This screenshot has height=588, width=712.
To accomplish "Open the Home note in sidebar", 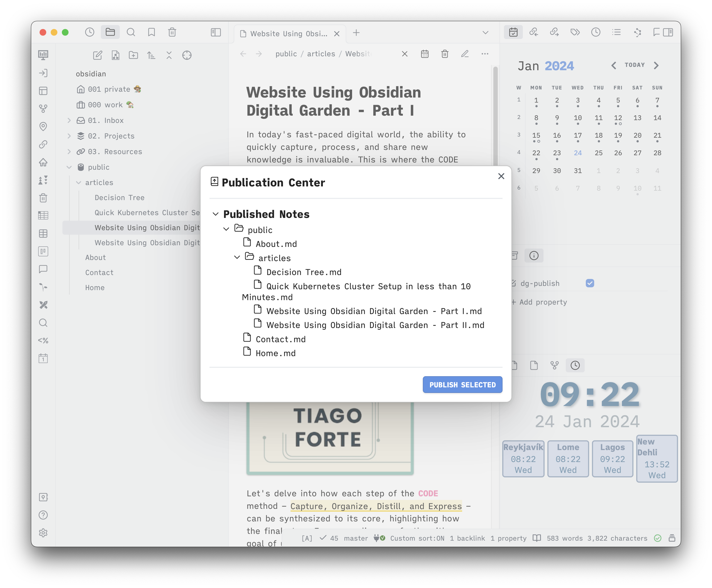I will pyautogui.click(x=95, y=288).
